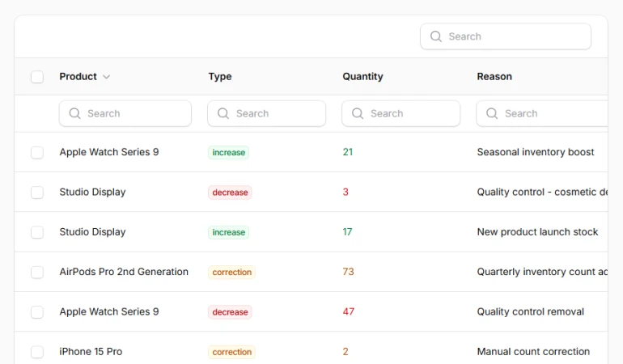This screenshot has height=364, width=623.
Task: Click the 'New product launch stock' reason
Action: point(537,231)
